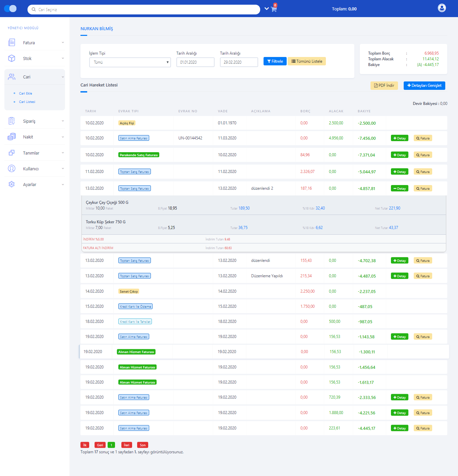Click the Sipariş order icon in sidebar
Viewport: 458px width, 476px height.
coord(12,121)
